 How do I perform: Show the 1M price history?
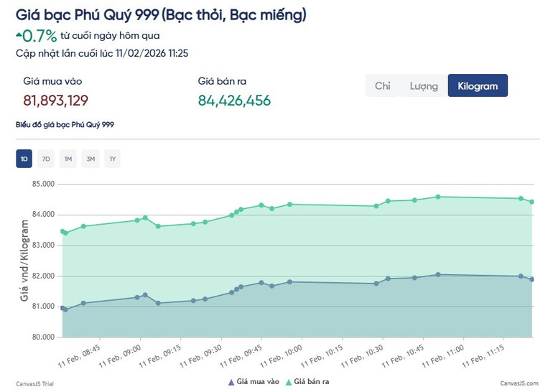(68, 159)
